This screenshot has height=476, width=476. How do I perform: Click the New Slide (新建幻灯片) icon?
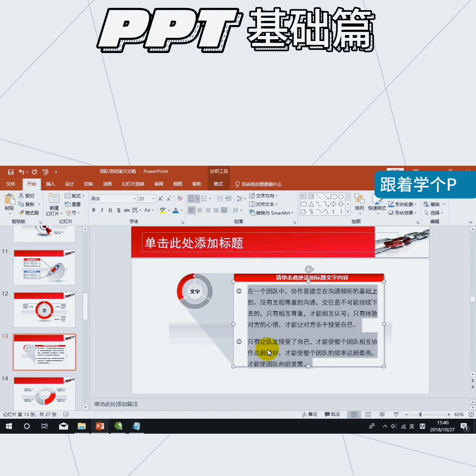point(54,199)
